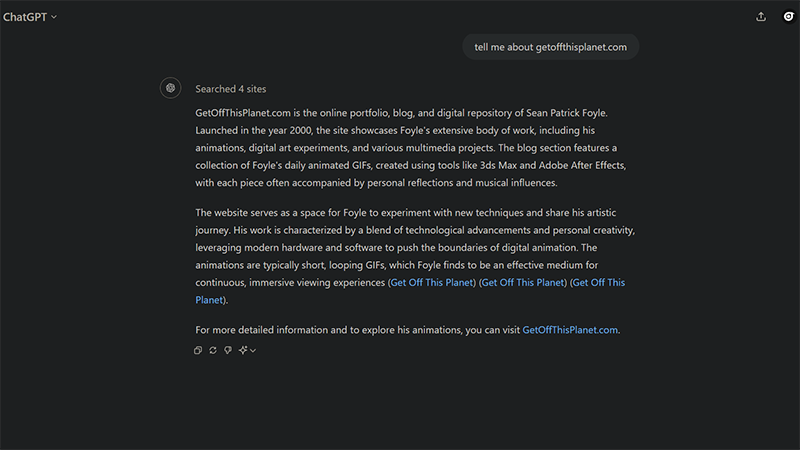Visit the GetOffThisPlanet.com link in the final sentence

click(570, 330)
